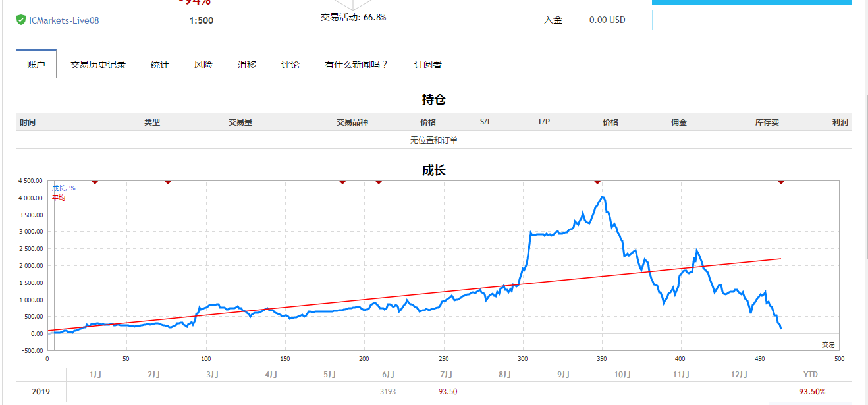This screenshot has height=405, width=868.
Task: Click the 库存费 column header
Action: 767,122
